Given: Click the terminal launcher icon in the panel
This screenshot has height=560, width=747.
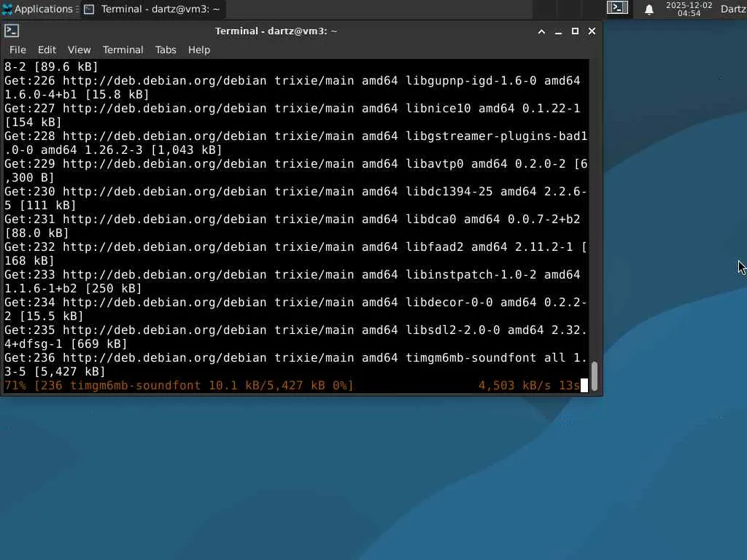Looking at the screenshot, I should pos(617,7).
